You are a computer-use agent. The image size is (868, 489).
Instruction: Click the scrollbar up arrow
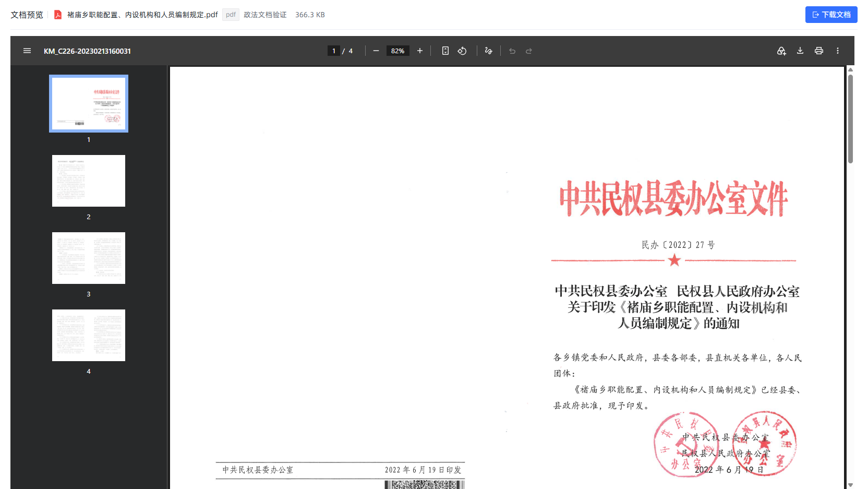pos(850,69)
